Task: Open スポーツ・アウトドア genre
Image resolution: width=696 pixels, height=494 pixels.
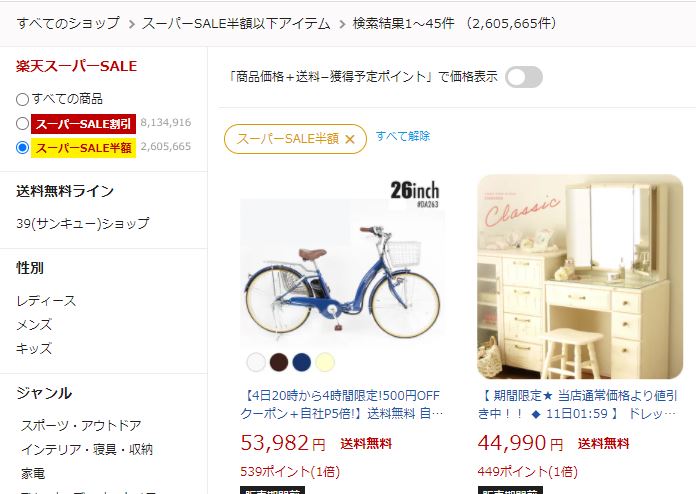Action: [81, 426]
